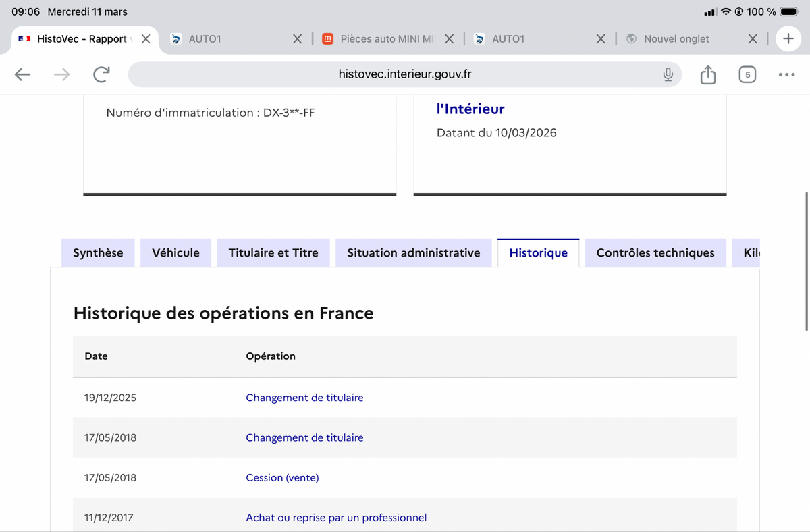The height and width of the screenshot is (532, 810).
Task: Go back with the browser back arrow
Action: 23,74
